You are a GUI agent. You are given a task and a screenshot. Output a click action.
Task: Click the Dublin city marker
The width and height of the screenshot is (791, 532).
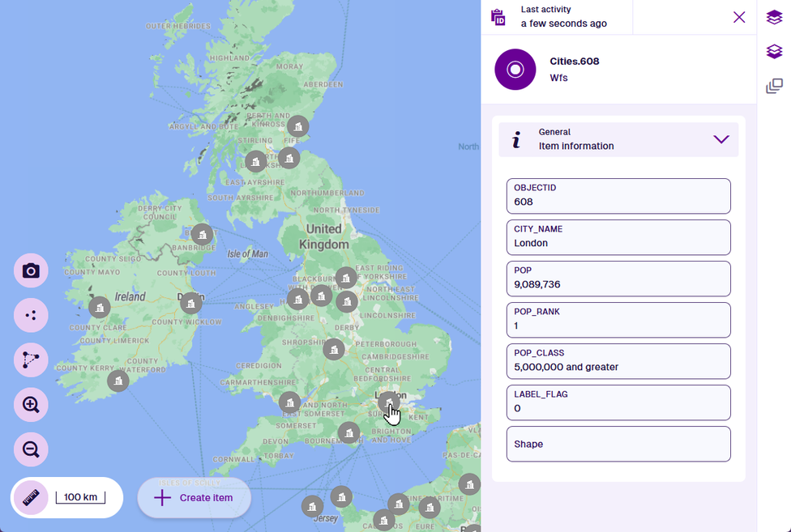191,303
